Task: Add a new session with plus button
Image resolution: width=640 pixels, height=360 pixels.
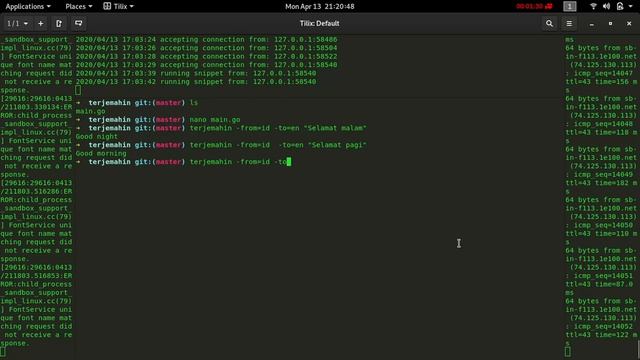Action: tap(40, 24)
